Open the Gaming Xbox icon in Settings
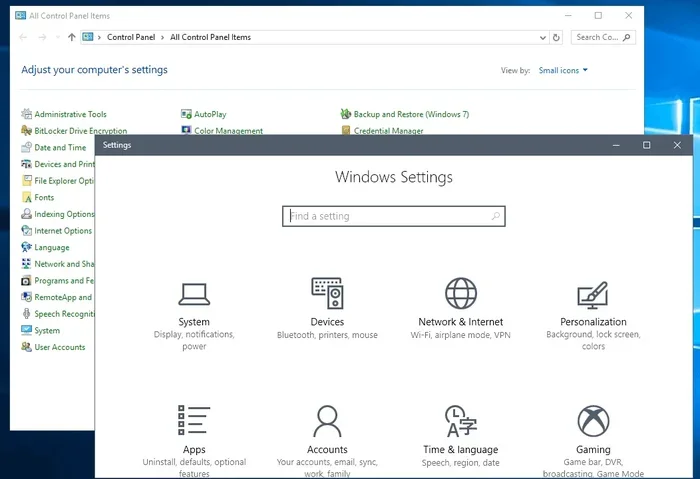 (593, 421)
